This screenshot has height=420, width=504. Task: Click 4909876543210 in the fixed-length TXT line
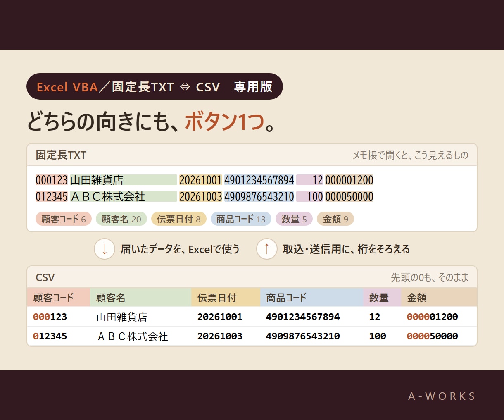(259, 196)
